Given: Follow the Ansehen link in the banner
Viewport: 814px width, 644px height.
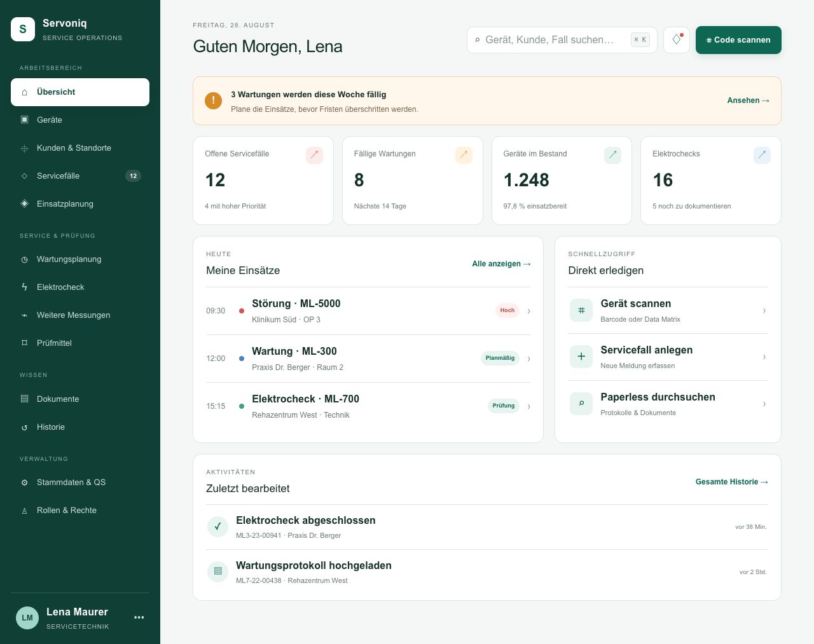Looking at the screenshot, I should (x=748, y=100).
